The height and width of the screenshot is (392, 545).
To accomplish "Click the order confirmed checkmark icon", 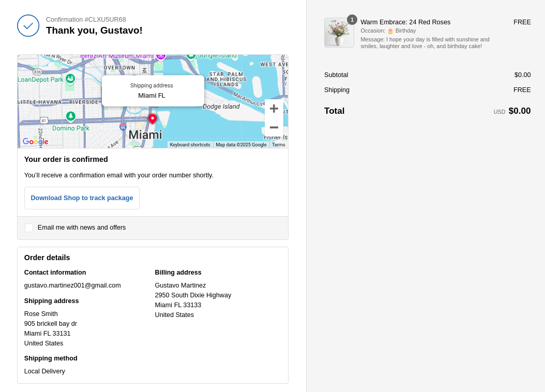I will click(28, 26).
